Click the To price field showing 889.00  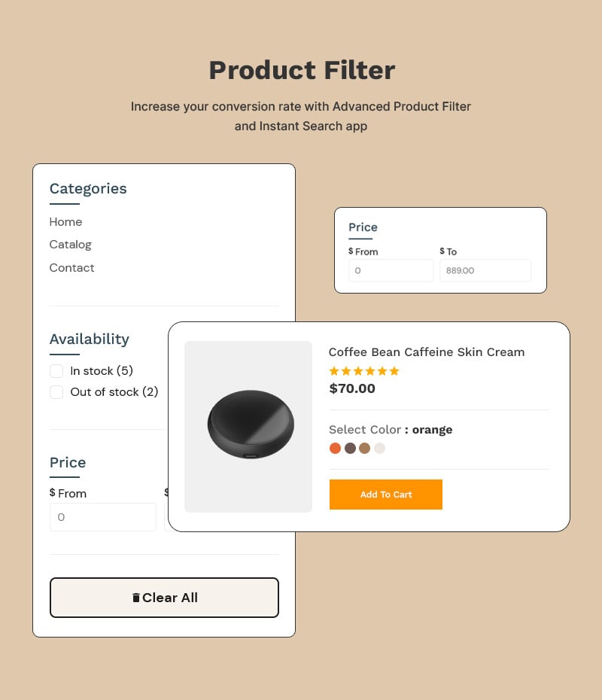pyautogui.click(x=485, y=270)
